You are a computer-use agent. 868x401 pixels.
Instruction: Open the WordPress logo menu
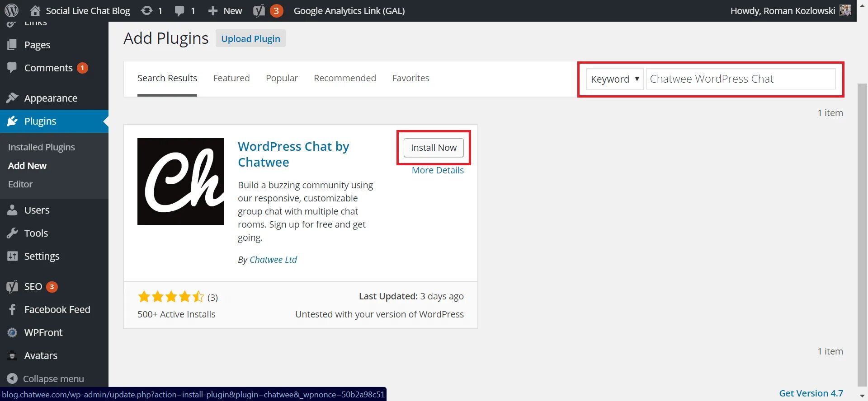coord(12,10)
